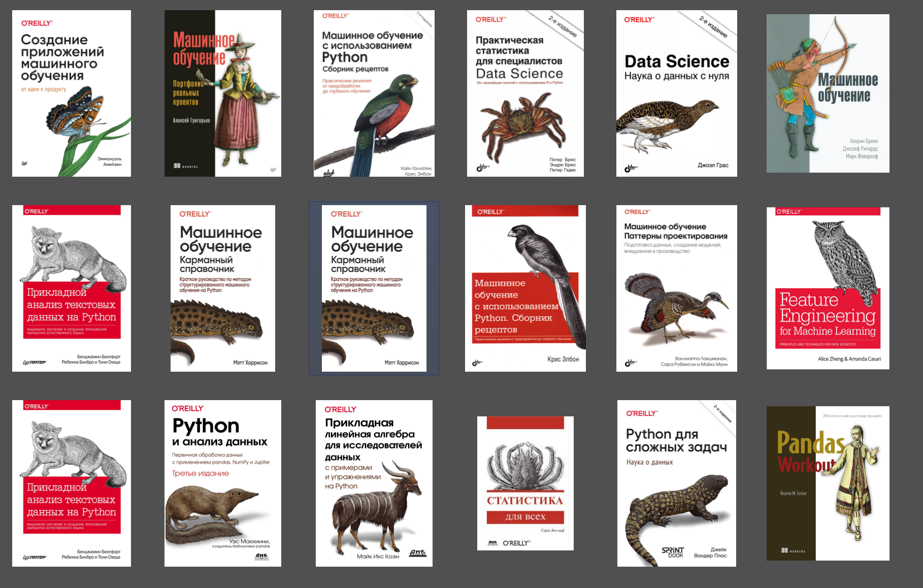Open Прикладной анализ текстовых данных beside unselected Карманный справочник

72,288
